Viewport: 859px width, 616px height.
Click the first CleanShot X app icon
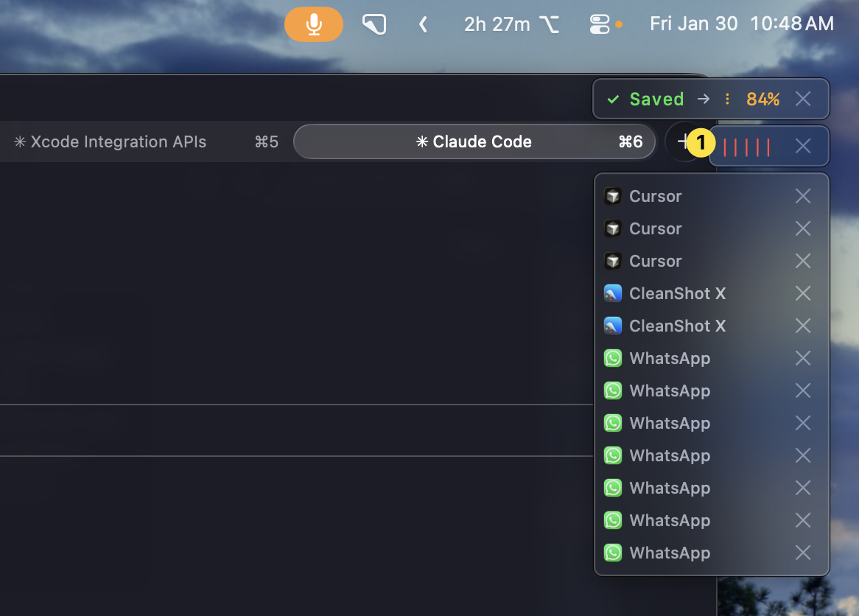(613, 293)
